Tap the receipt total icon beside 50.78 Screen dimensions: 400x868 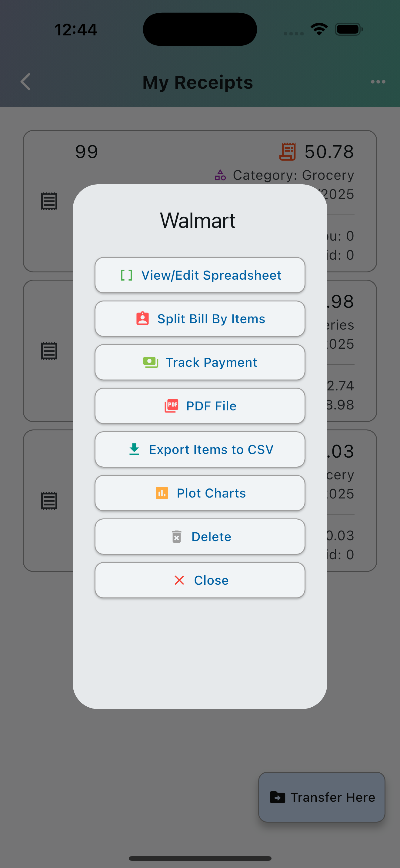[x=287, y=152]
